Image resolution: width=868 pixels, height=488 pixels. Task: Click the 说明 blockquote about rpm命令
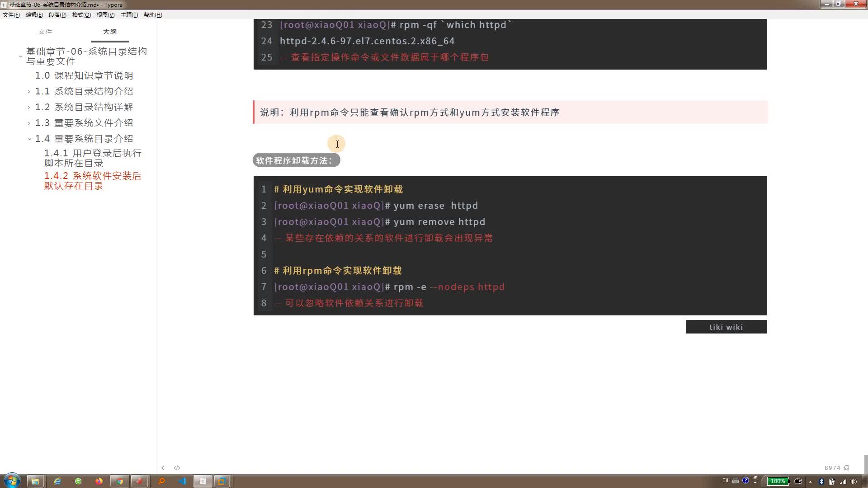click(x=510, y=112)
